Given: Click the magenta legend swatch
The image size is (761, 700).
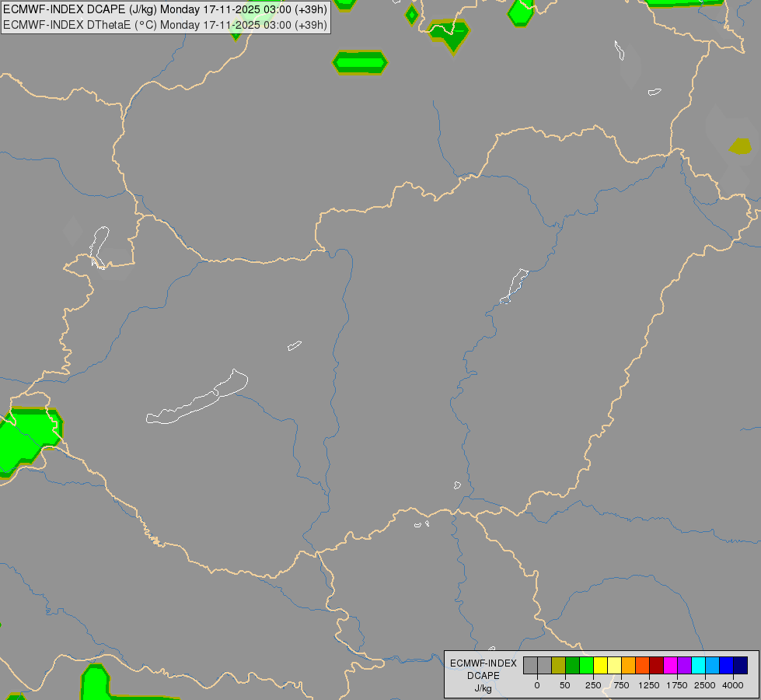Looking at the screenshot, I should tap(671, 666).
